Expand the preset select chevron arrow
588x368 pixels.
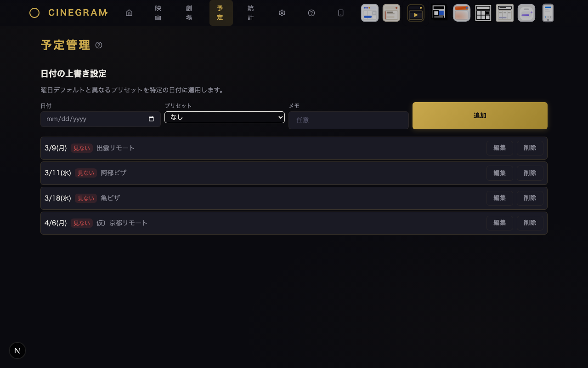pos(281,117)
